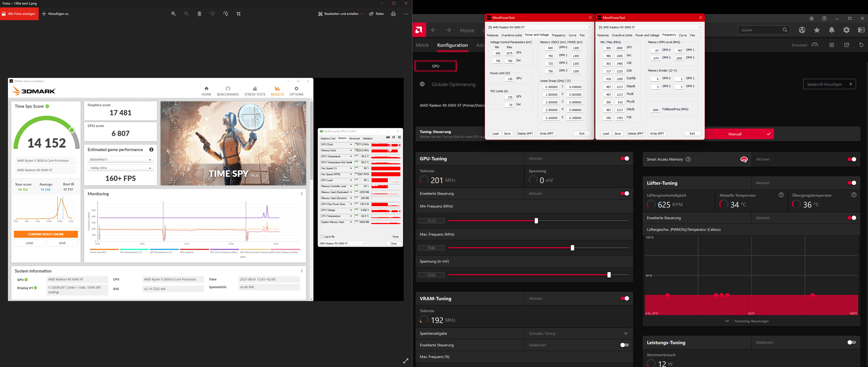
Task: Switch to the Metrik tab in Radeon Software
Action: [x=422, y=45]
